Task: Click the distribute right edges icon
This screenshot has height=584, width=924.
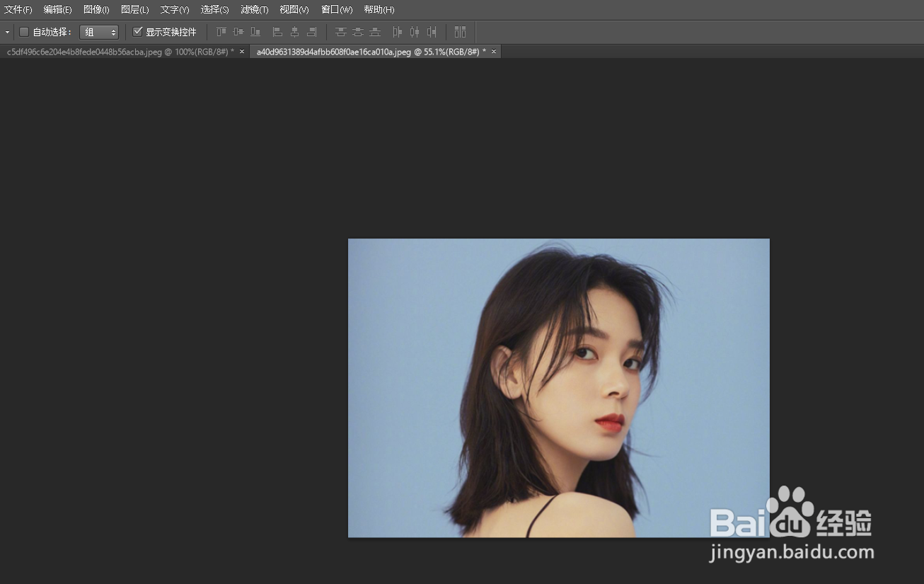Action: (x=431, y=32)
